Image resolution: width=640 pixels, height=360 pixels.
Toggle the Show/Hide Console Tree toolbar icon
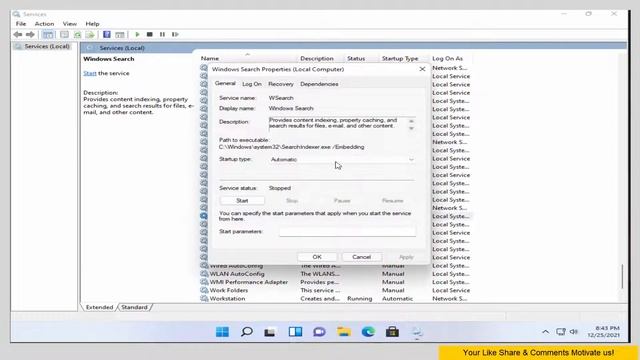pos(48,35)
